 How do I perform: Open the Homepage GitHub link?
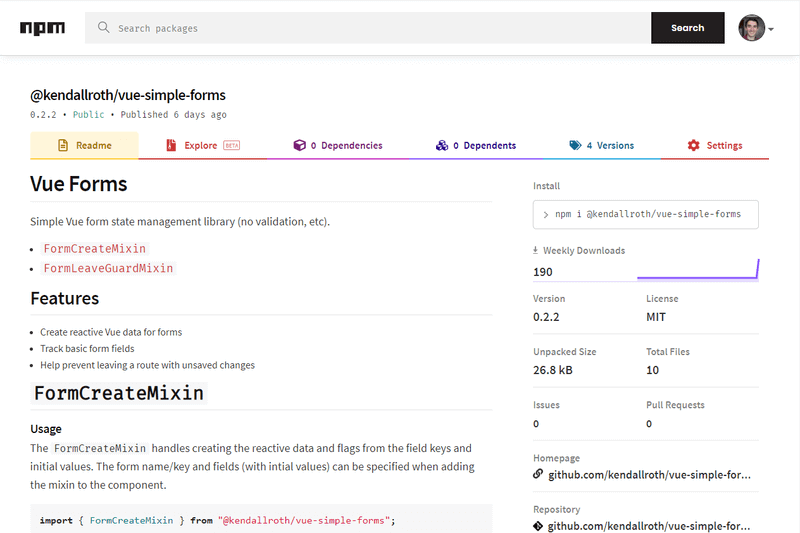pos(649,474)
